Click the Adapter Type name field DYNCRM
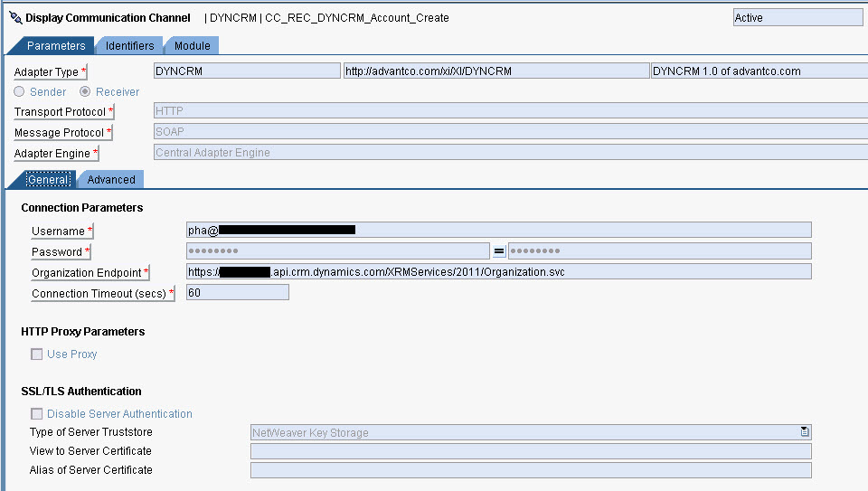The width and height of the screenshot is (868, 491). point(247,71)
